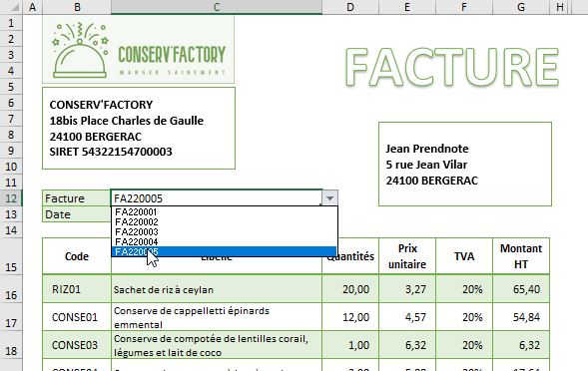Click the FA220005 invoice cell

[x=217, y=198]
